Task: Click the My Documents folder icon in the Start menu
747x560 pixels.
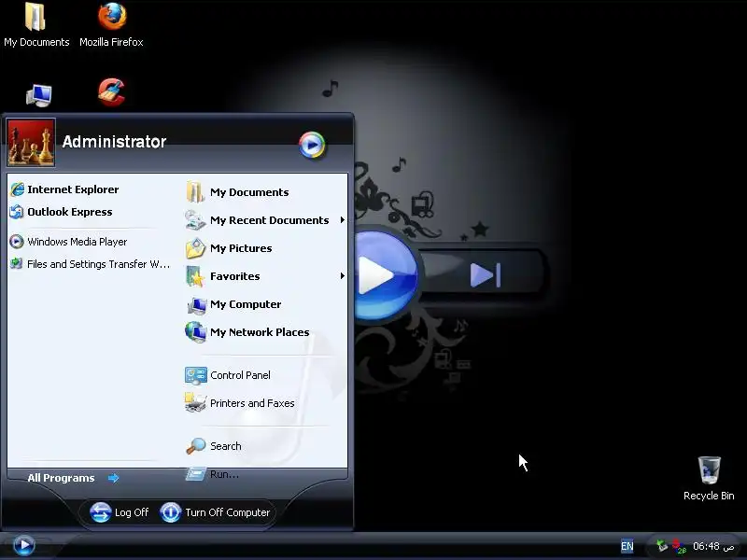Action: (195, 192)
